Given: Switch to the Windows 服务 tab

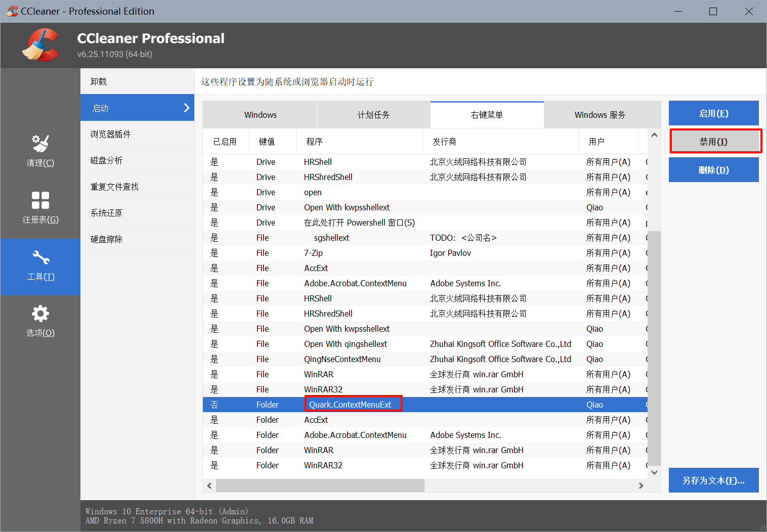Looking at the screenshot, I should (x=600, y=115).
